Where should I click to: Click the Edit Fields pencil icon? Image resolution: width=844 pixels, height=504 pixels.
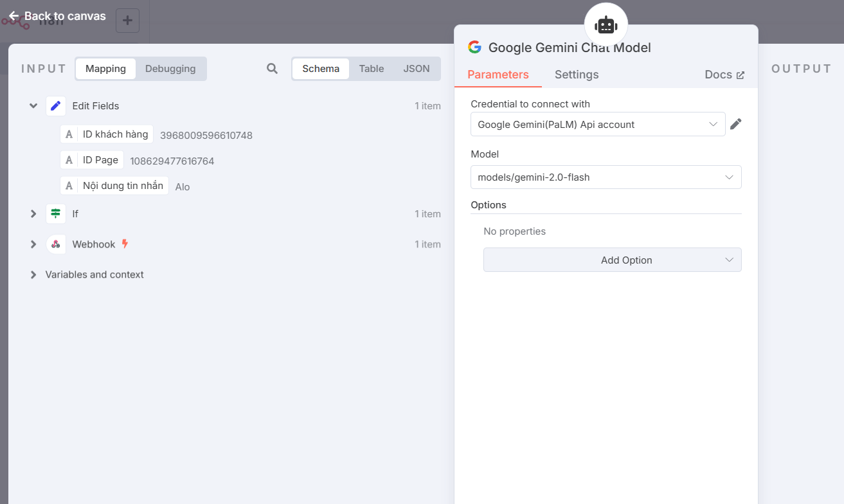click(56, 106)
